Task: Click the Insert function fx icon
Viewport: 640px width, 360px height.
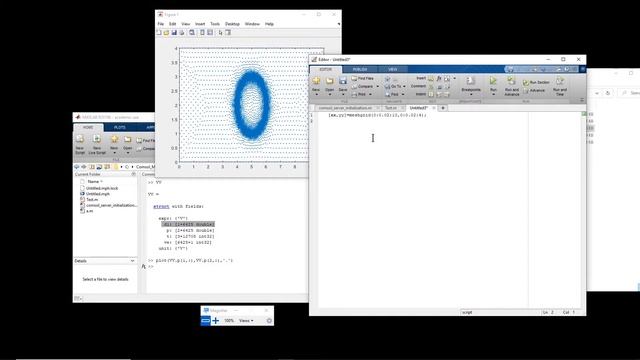Action: coord(439,78)
